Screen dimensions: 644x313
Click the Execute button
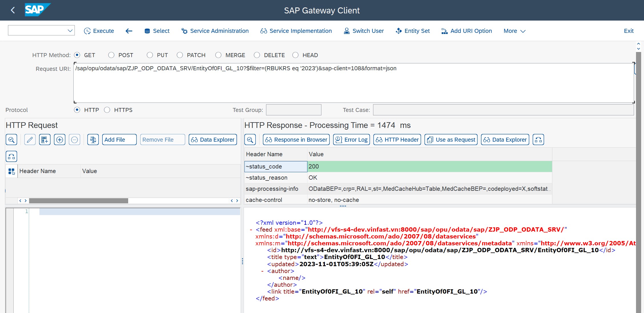99,31
